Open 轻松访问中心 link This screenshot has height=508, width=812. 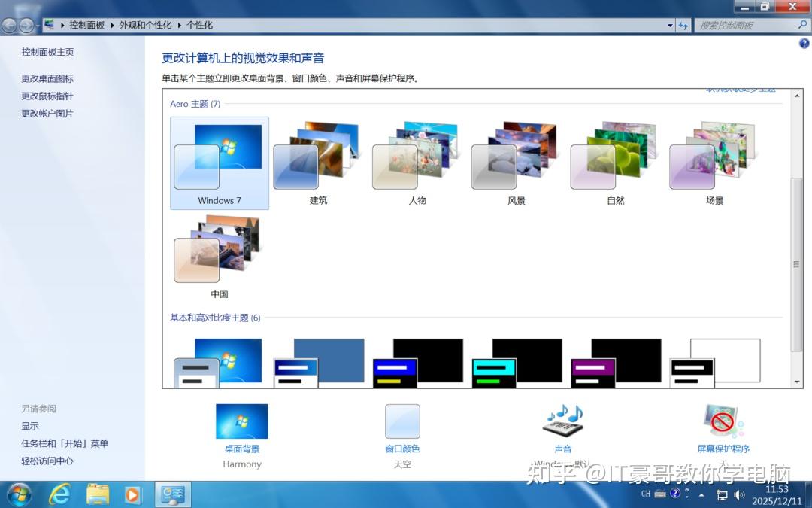pos(47,461)
